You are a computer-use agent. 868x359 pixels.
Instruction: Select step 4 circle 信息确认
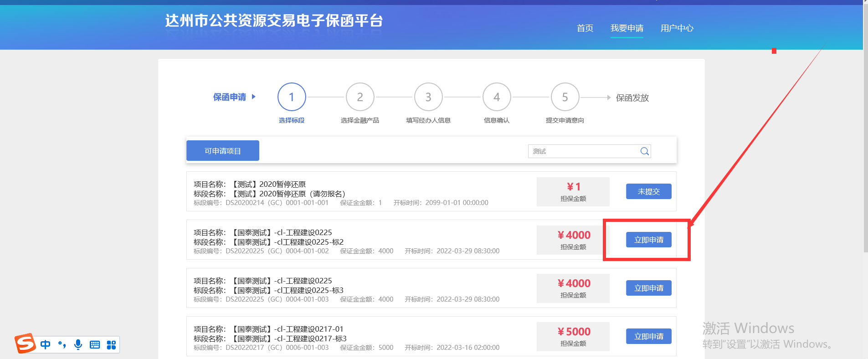(x=497, y=97)
